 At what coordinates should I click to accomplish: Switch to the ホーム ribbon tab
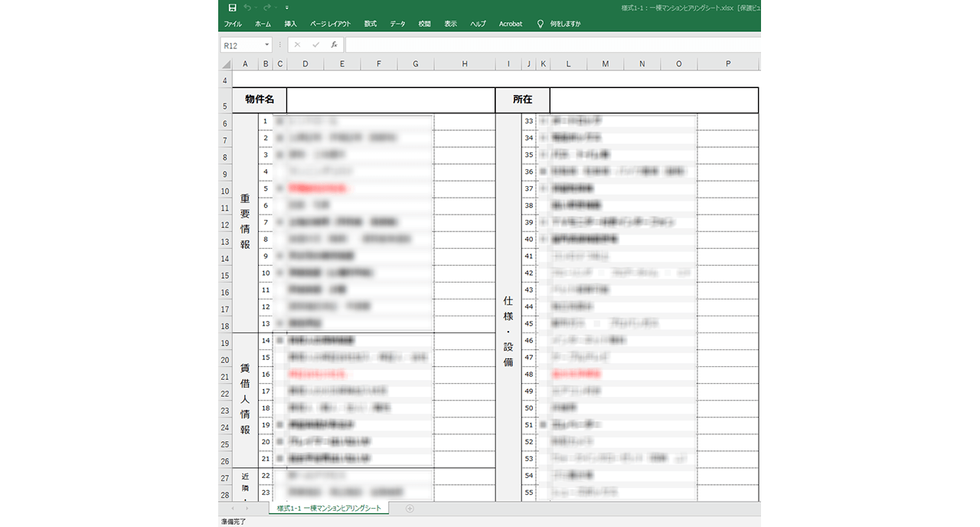coord(263,24)
